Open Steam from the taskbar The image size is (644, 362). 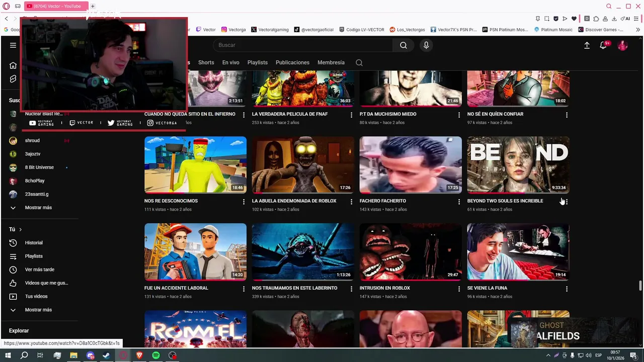click(x=106, y=355)
